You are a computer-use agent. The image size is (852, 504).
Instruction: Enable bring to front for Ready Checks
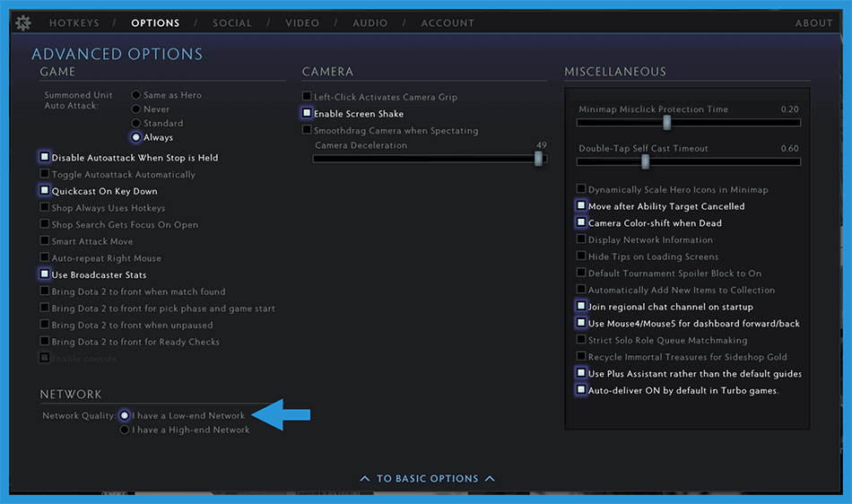coord(45,341)
